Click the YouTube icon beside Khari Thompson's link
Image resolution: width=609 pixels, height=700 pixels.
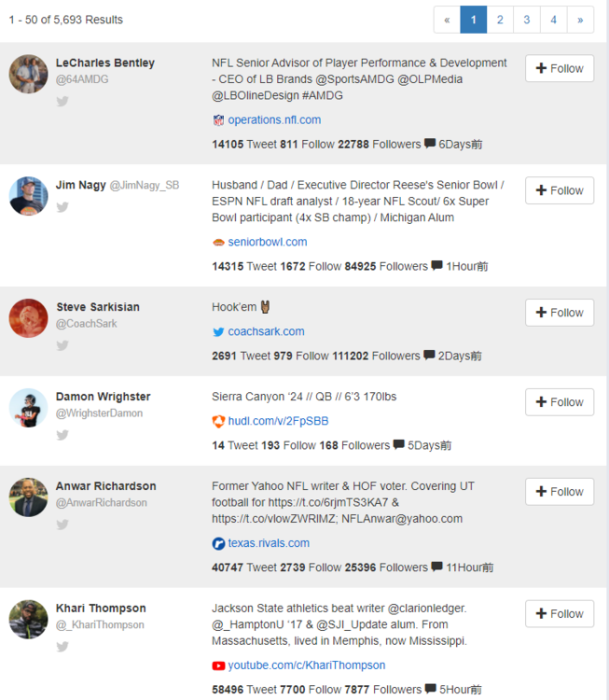point(218,666)
